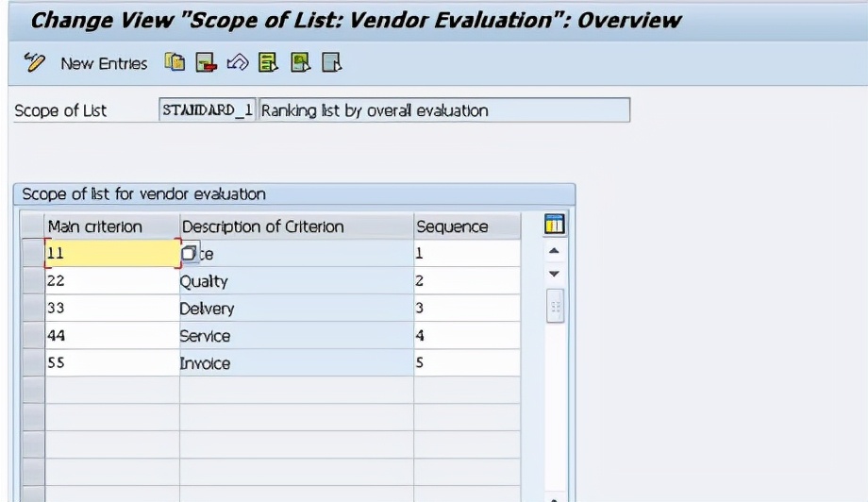Click the row selector for Invoice row
868x502 pixels.
(33, 362)
